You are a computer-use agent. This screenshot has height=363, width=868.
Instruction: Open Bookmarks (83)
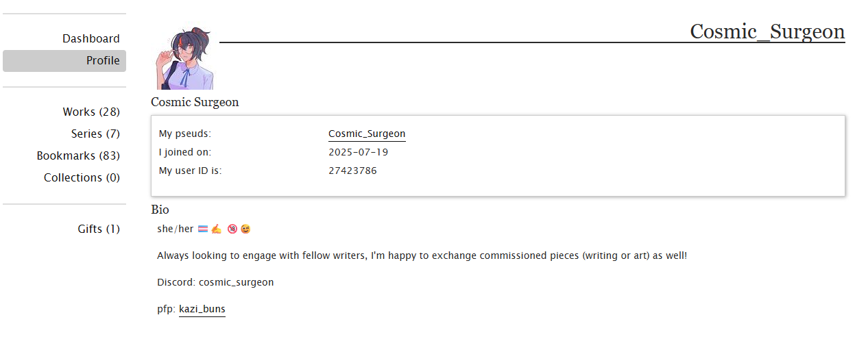pyautogui.click(x=78, y=155)
